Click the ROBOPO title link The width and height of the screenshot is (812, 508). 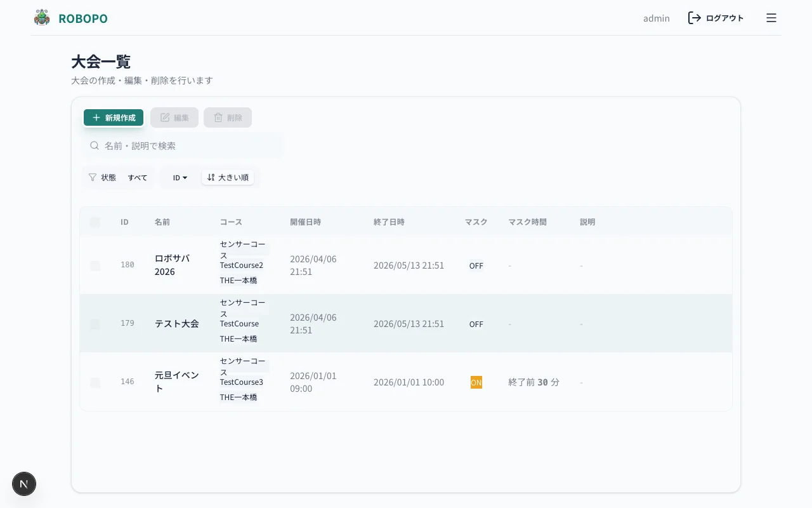83,18
